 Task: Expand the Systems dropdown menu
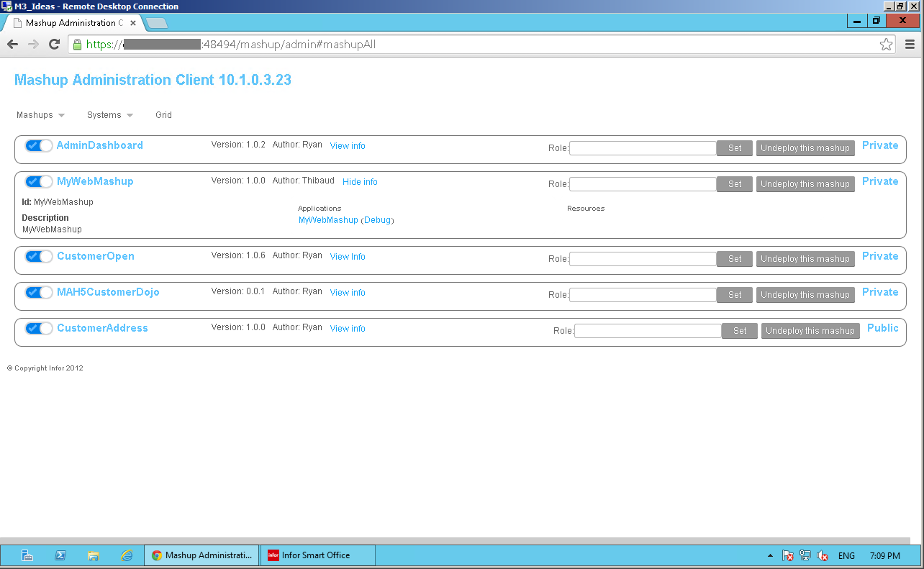(x=109, y=115)
